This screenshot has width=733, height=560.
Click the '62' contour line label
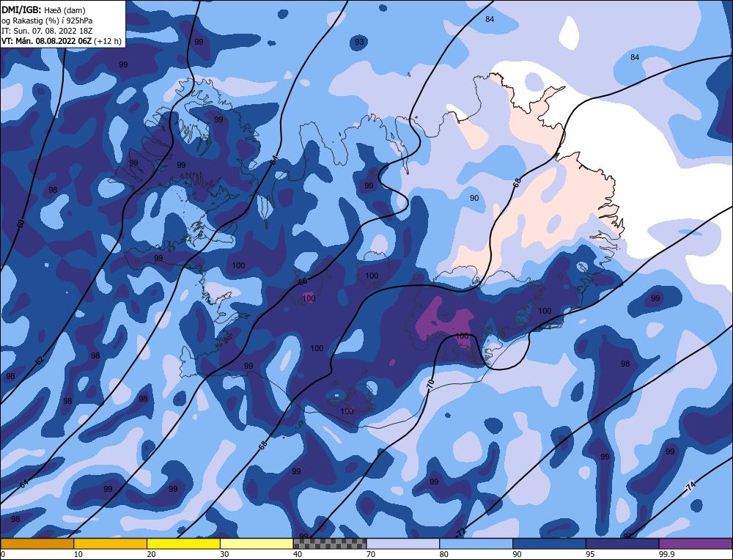pos(40,361)
